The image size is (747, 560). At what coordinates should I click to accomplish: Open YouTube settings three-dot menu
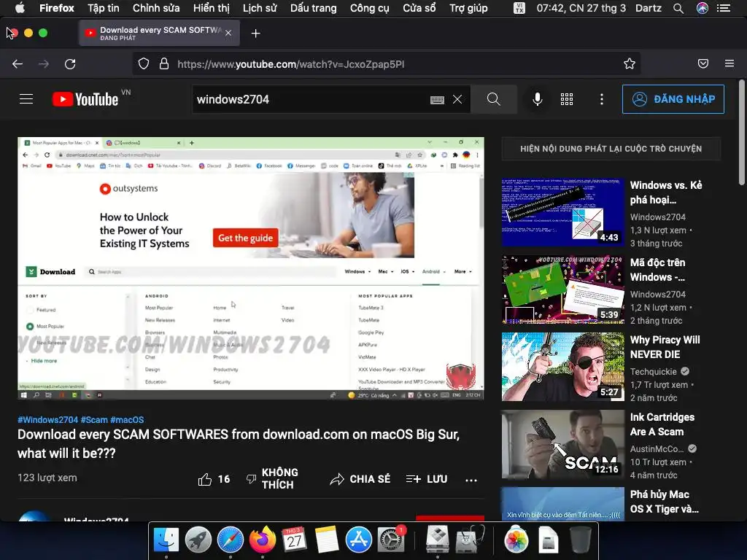602,99
